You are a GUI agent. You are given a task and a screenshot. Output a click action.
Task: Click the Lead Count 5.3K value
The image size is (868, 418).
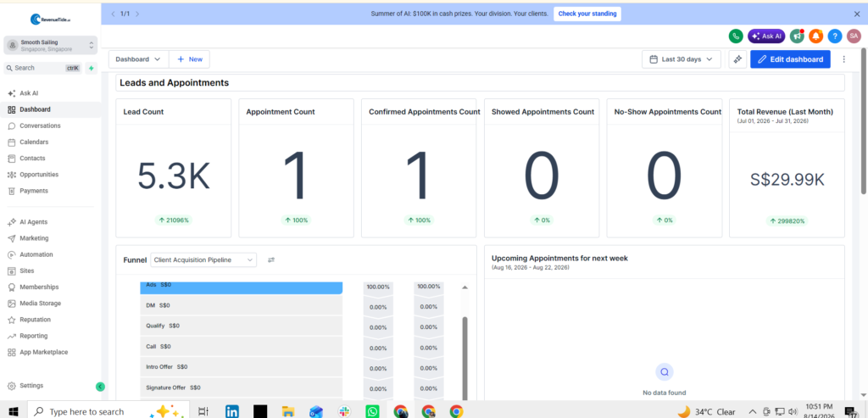tap(173, 176)
